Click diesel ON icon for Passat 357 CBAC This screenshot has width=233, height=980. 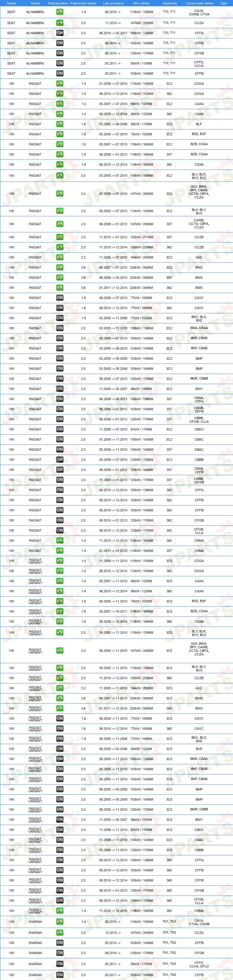click(x=60, y=450)
